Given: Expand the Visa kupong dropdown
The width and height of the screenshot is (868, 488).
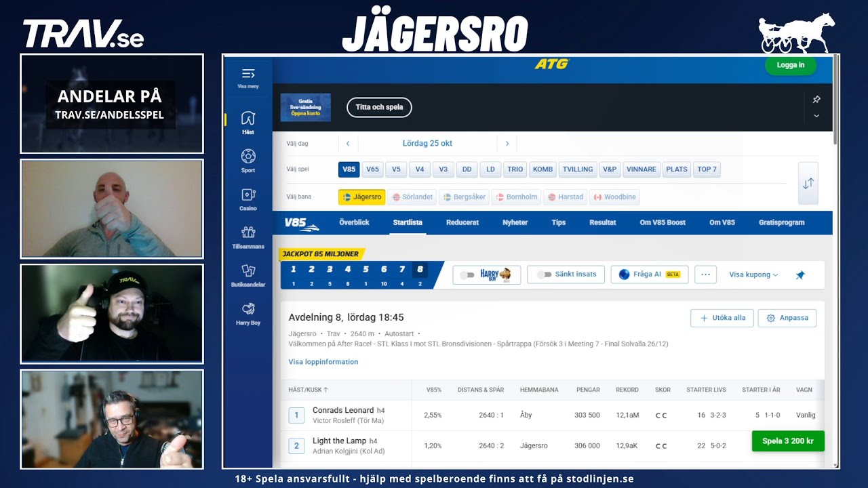Looking at the screenshot, I should (753, 274).
